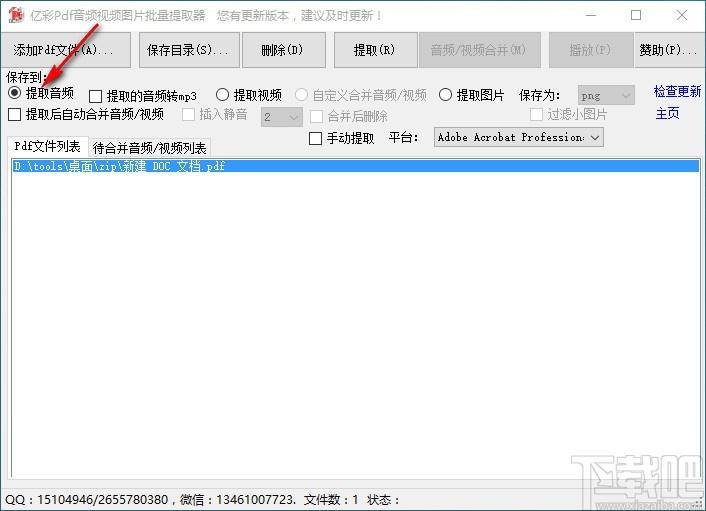Close the extractor window
Image resolution: width=706 pixels, height=511 pixels.
(x=682, y=15)
